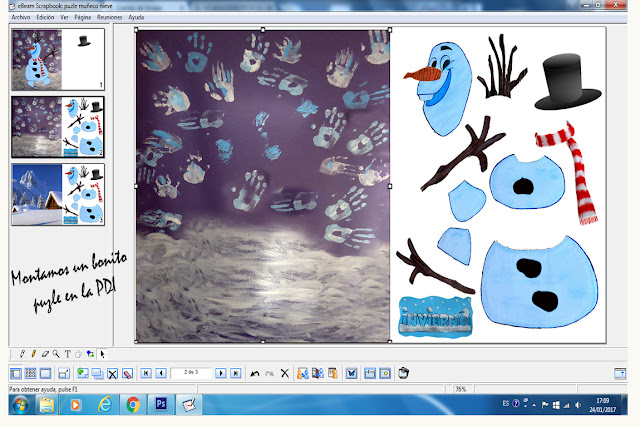640x427 pixels.
Task: Open the Ver menu
Action: 64,17
